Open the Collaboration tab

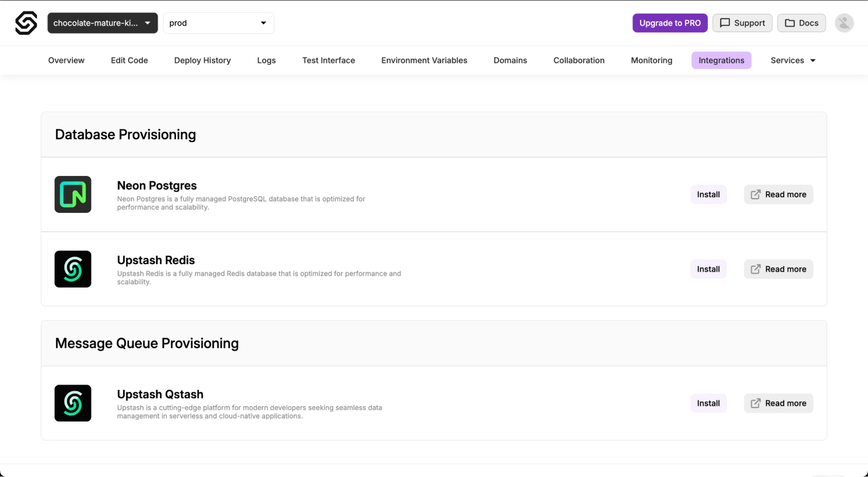coord(579,60)
